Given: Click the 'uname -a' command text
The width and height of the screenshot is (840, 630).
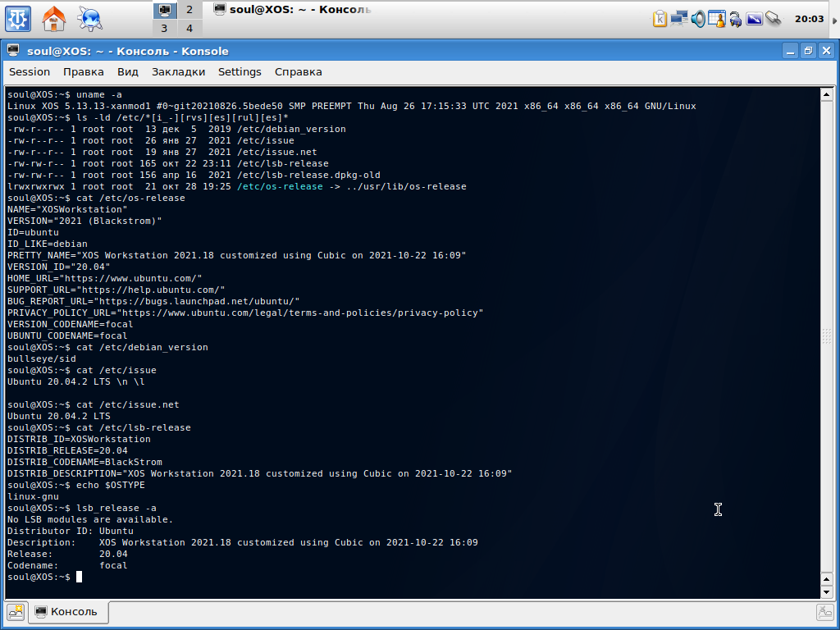Looking at the screenshot, I should pyautogui.click(x=99, y=95).
